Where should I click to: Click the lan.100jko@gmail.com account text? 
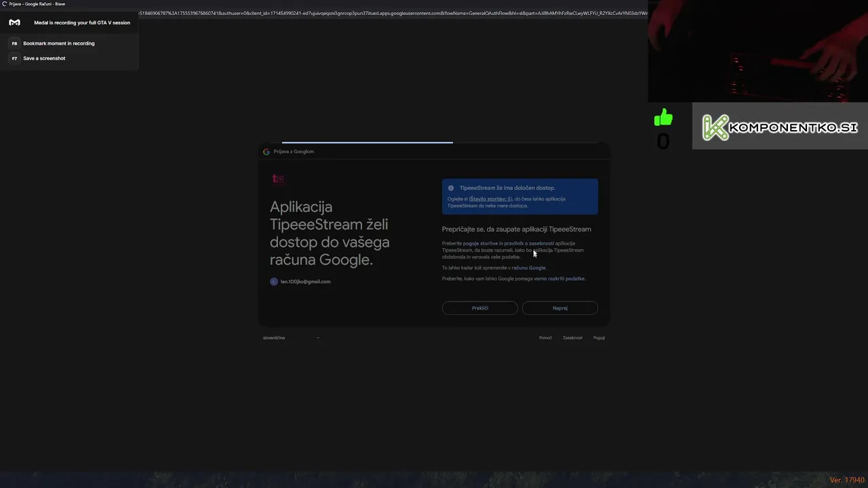point(305,281)
